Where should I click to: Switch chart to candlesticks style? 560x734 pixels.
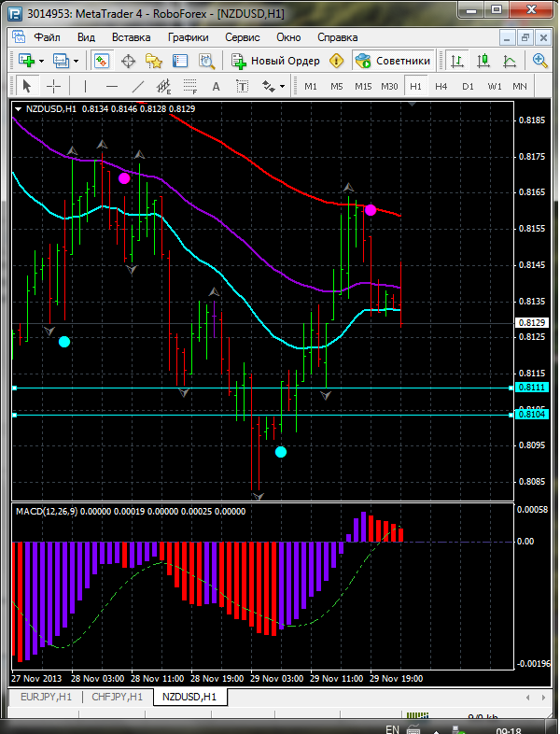pos(483,61)
